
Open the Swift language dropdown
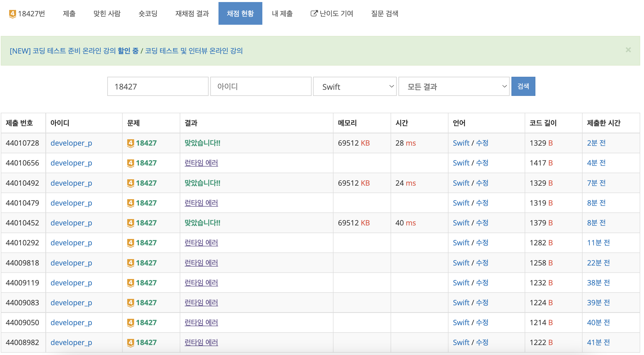point(355,87)
